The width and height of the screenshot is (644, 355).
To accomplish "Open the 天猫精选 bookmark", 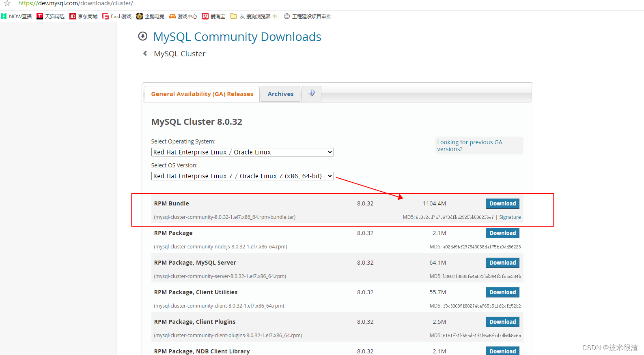I will pos(51,16).
